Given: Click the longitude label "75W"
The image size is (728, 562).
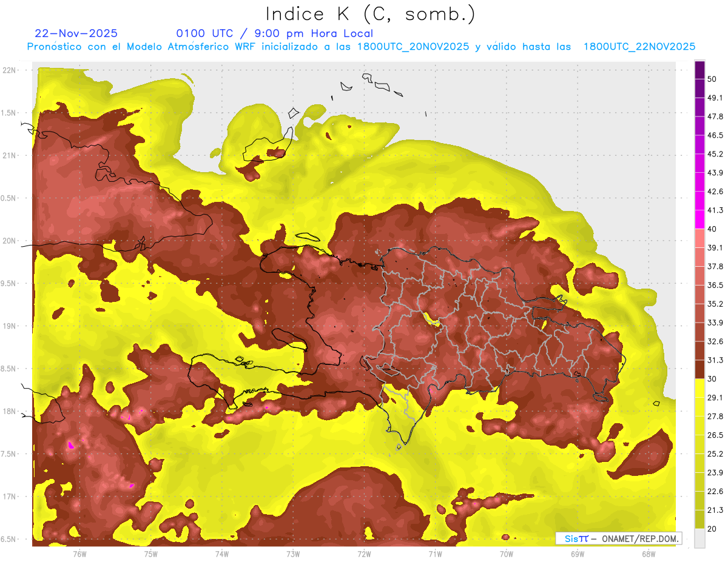Looking at the screenshot, I should (151, 554).
